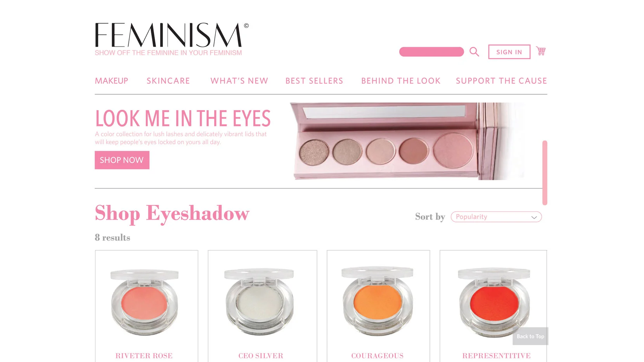The image size is (644, 362).
Task: Click the pink vertical scrollbar
Action: tap(545, 173)
